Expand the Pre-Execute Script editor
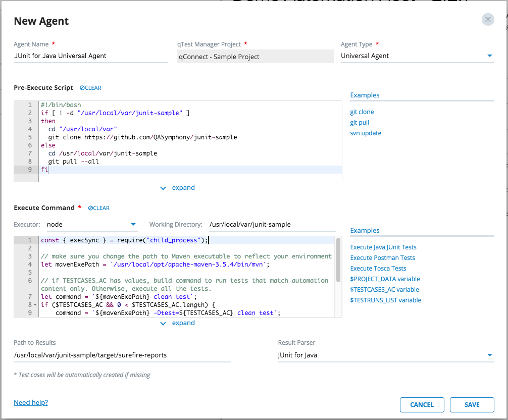 coord(178,188)
